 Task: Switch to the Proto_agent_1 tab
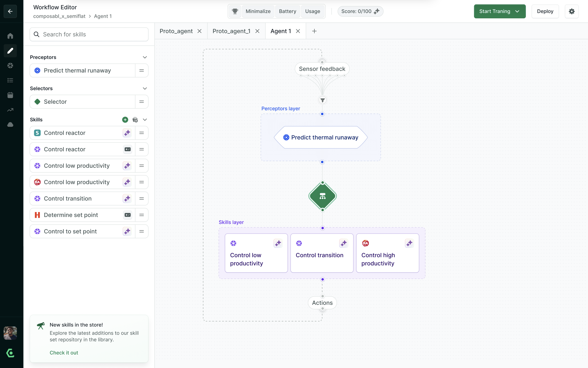click(x=231, y=31)
